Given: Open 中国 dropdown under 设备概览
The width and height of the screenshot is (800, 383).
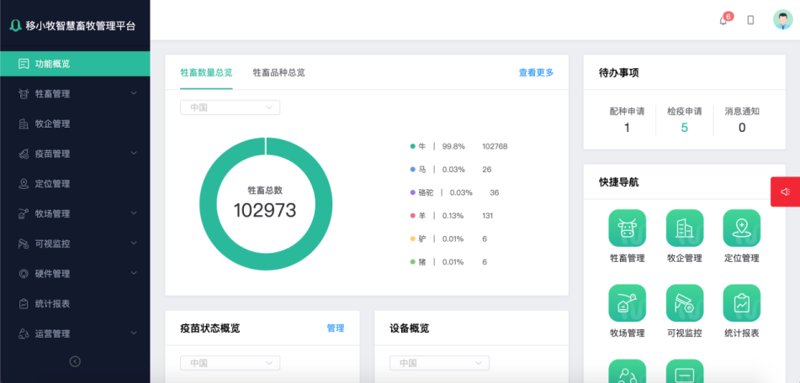Looking at the screenshot, I should 439,363.
